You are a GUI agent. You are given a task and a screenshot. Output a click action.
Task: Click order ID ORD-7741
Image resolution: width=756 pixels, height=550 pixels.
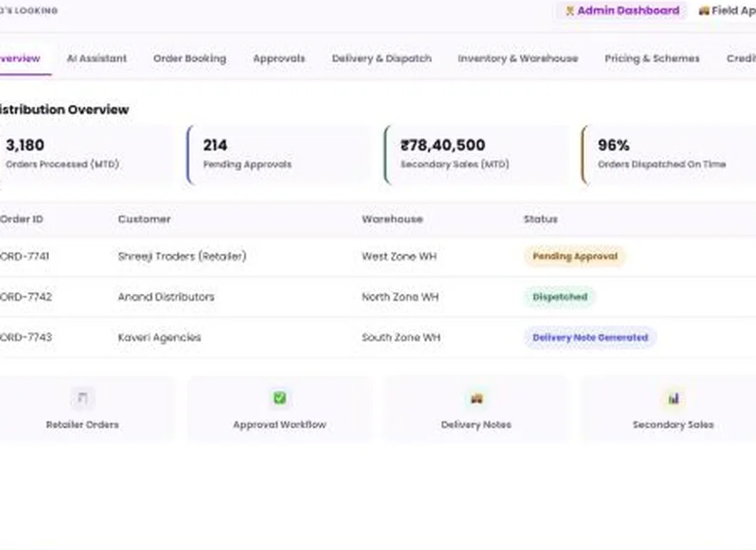pos(25,256)
